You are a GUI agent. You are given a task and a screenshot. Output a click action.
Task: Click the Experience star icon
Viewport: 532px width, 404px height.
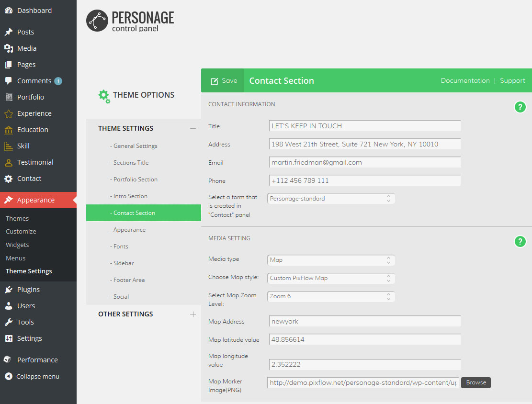[x=9, y=113]
